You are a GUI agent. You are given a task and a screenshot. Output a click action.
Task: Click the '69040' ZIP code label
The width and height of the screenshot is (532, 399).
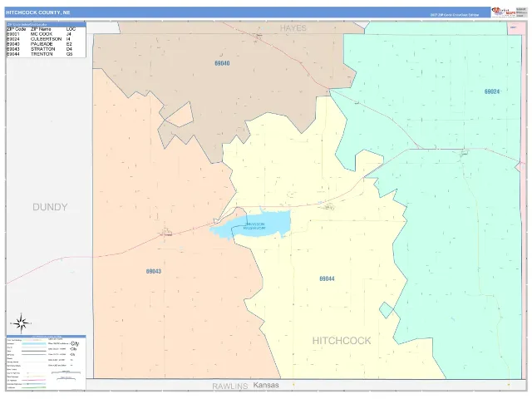point(222,63)
